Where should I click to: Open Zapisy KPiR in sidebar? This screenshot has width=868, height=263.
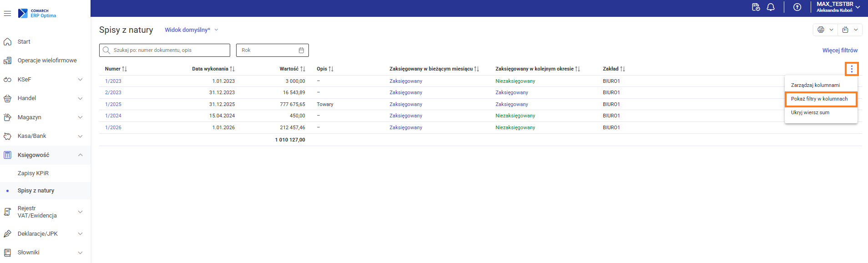tap(33, 173)
